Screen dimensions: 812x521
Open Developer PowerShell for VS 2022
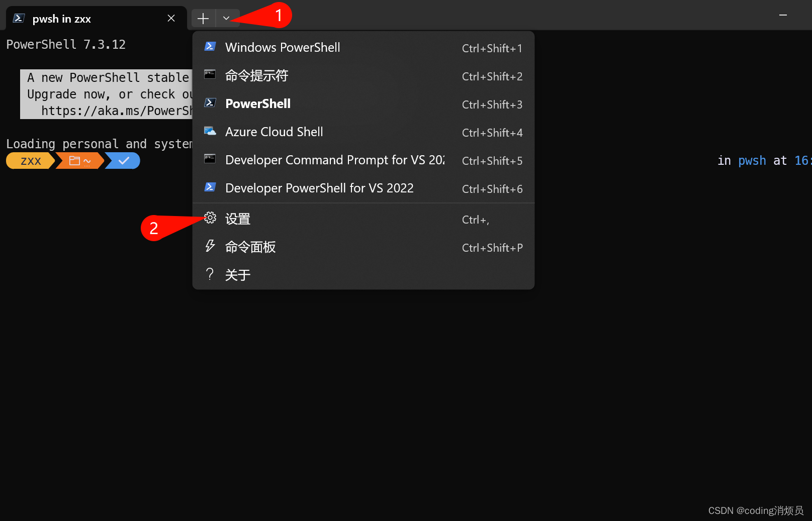tap(363, 188)
